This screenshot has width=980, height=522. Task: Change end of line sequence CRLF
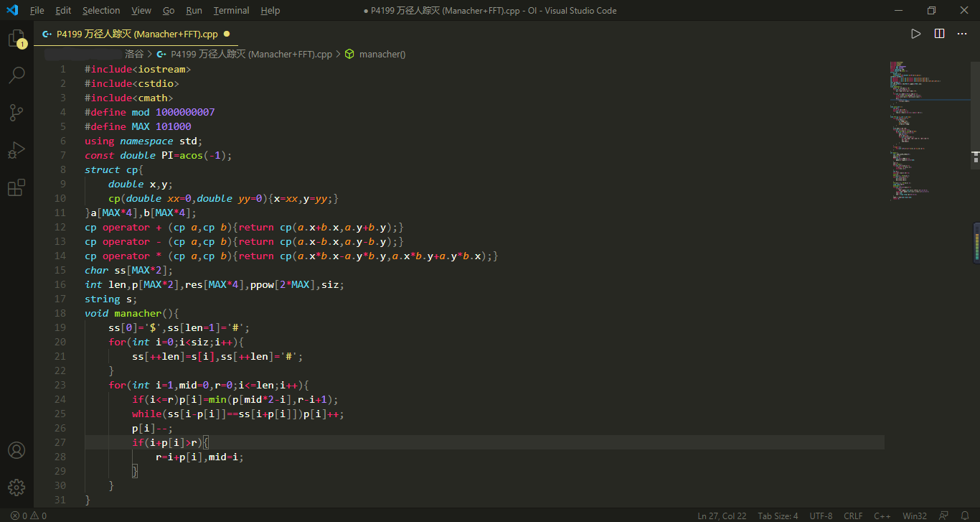pos(853,516)
